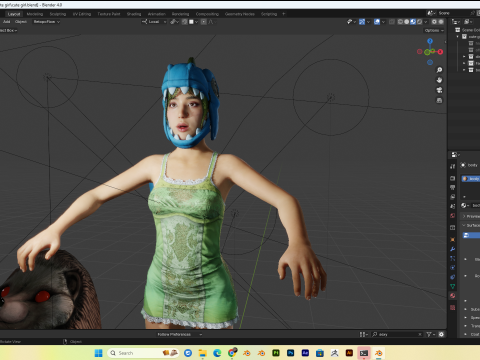This screenshot has width=480, height=360.
Task: Open the pivot point dropdown
Action: [x=174, y=22]
